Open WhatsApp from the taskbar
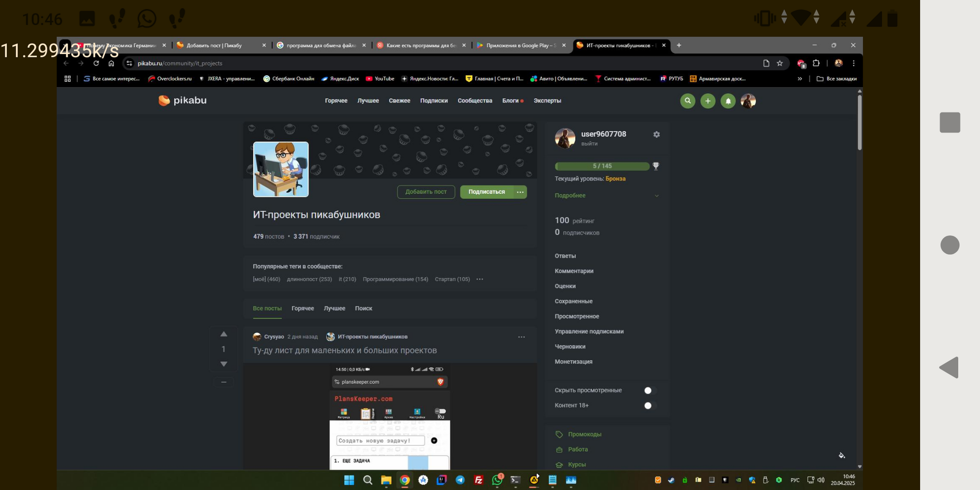 (x=497, y=480)
